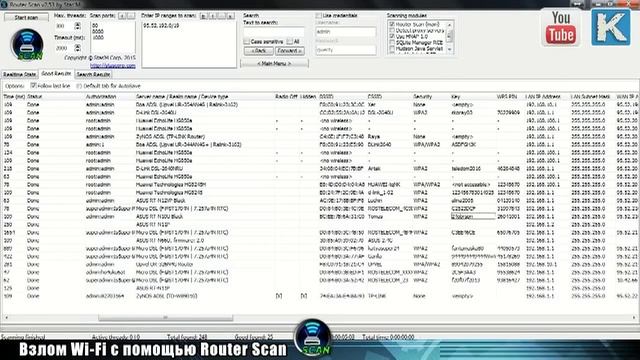The image size is (640, 360).
Task: Click the Forward search button
Action: pyautogui.click(x=289, y=51)
